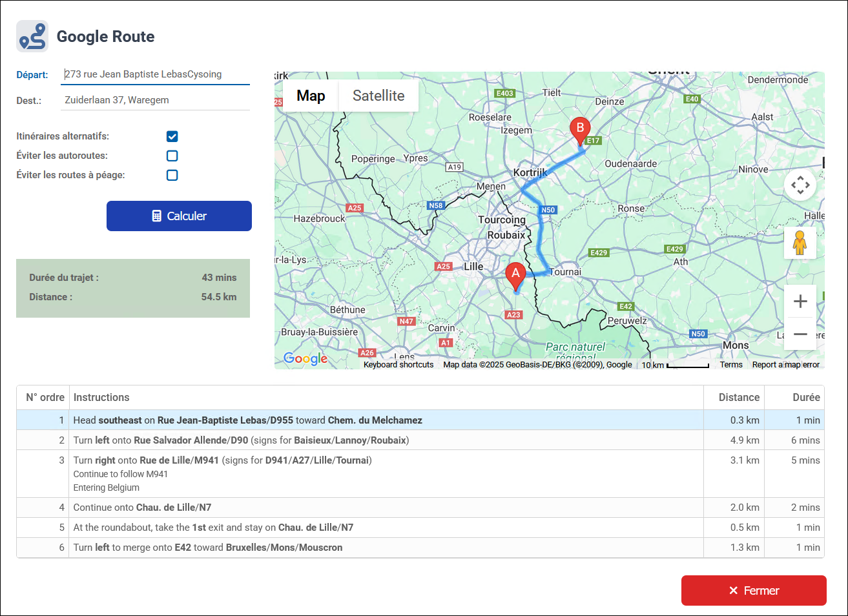Switch to Satellite view
This screenshot has width=848, height=616.
tap(378, 95)
